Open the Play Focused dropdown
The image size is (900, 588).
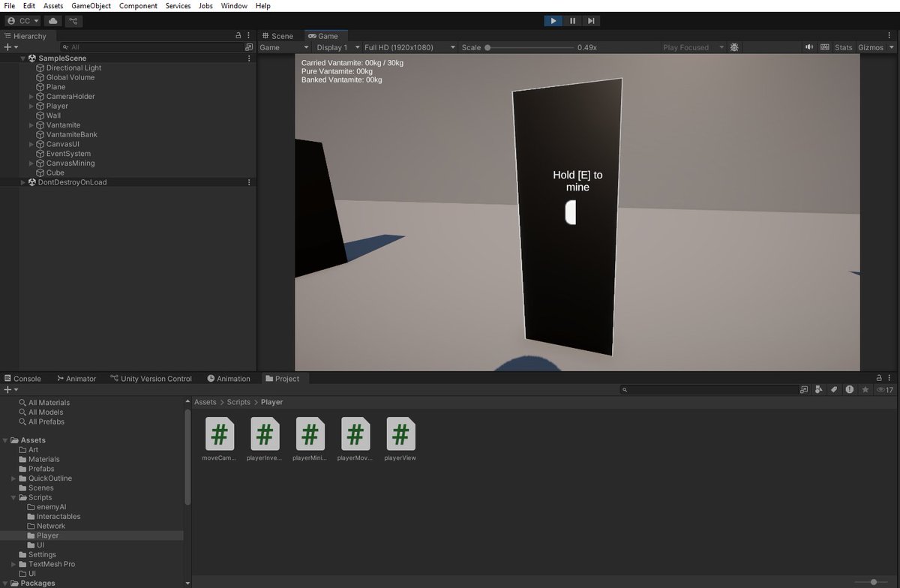pyautogui.click(x=693, y=47)
